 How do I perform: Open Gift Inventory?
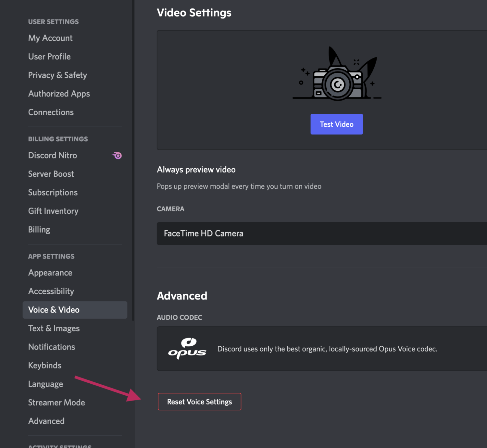pos(53,211)
